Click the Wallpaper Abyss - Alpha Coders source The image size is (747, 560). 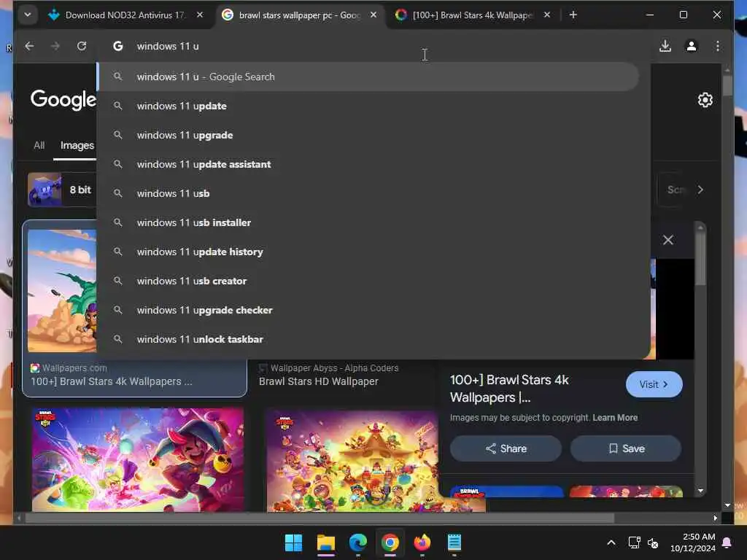334,368
